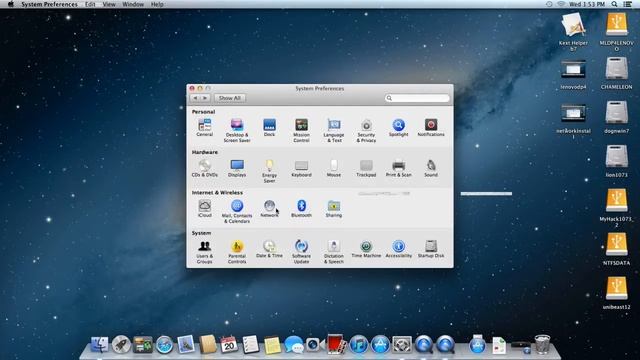This screenshot has height=360, width=640.
Task: Select the Kext Helper b7 desktop icon
Action: point(573,31)
